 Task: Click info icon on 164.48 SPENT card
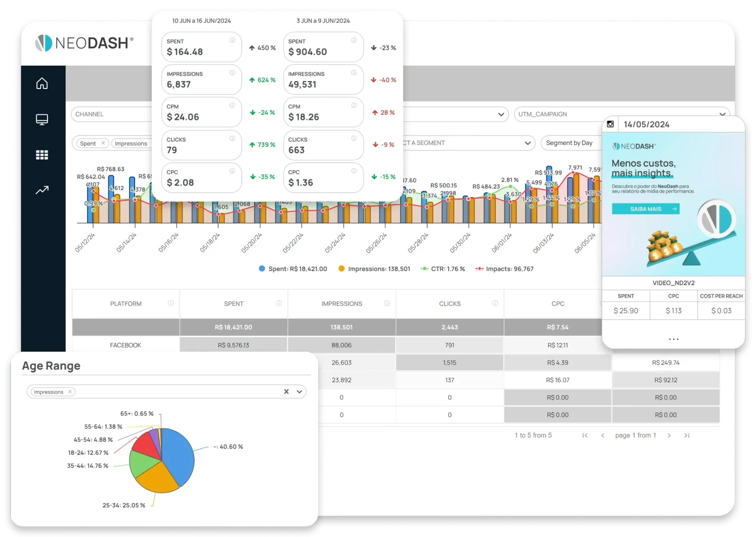tap(232, 40)
